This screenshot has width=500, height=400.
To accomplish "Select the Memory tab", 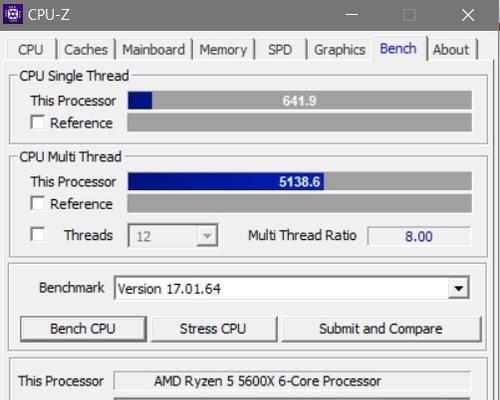I will tap(223, 50).
